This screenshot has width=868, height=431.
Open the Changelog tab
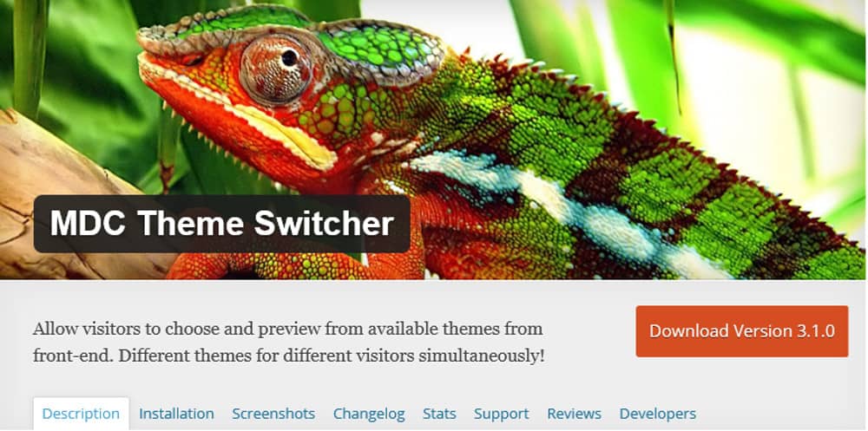369,414
